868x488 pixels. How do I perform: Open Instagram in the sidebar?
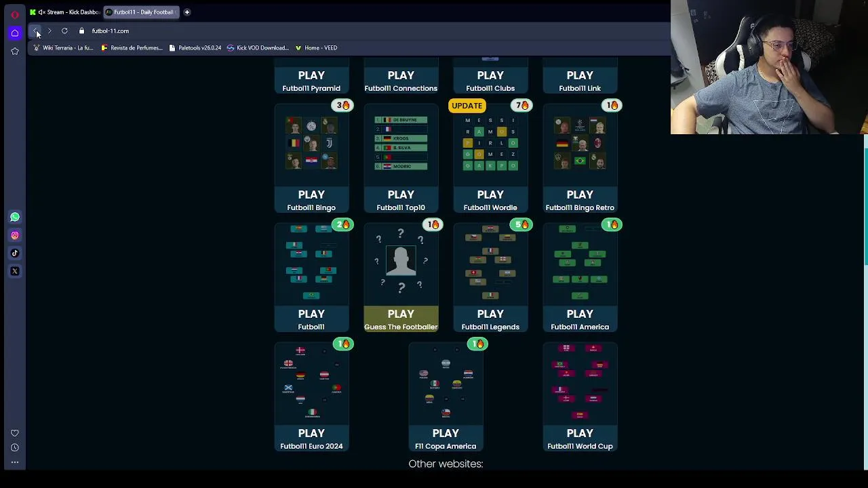point(15,235)
